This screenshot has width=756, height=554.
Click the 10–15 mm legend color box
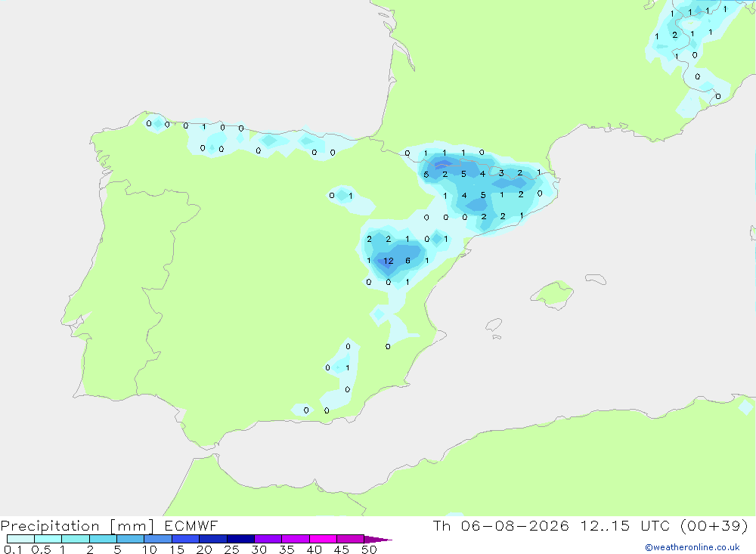click(x=158, y=539)
